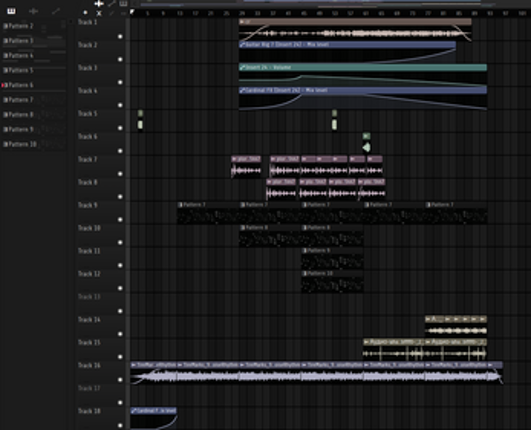Select the Cardinal automation clip on Track 18
The image size is (531, 430).
[x=153, y=419]
